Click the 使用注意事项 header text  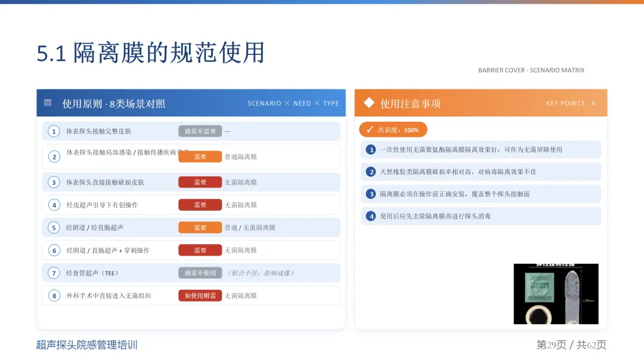[x=410, y=104]
